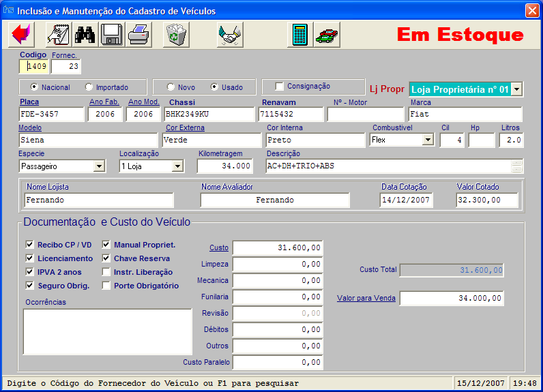The width and height of the screenshot is (543, 392).
Task: Toggle Chave Reserva checkbox
Action: click(x=106, y=258)
